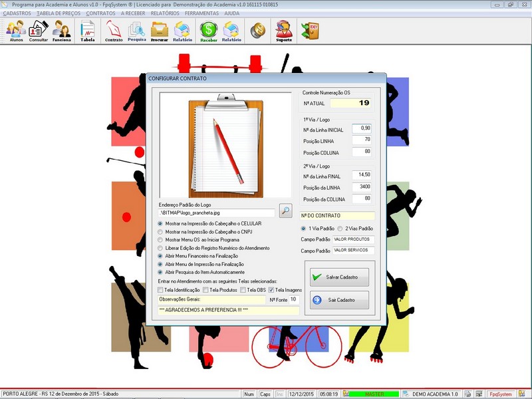Click the Exit door icon
The height and width of the screenshot is (399, 532).
coord(310,31)
